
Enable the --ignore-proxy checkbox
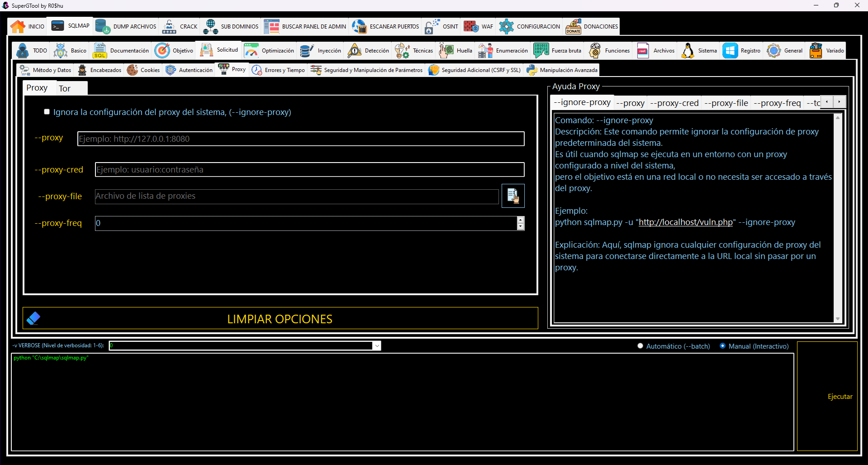pyautogui.click(x=47, y=112)
